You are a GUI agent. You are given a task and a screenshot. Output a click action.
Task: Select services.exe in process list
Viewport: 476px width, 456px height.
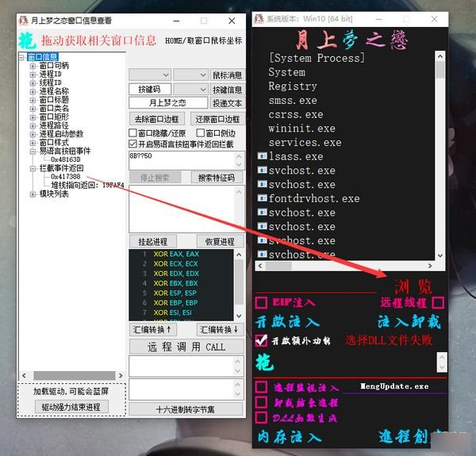pyautogui.click(x=305, y=142)
